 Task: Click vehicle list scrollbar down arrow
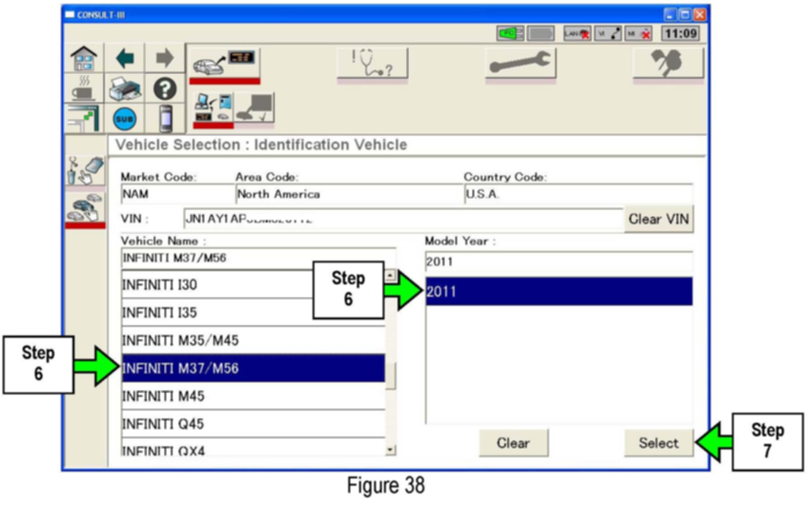click(x=391, y=449)
